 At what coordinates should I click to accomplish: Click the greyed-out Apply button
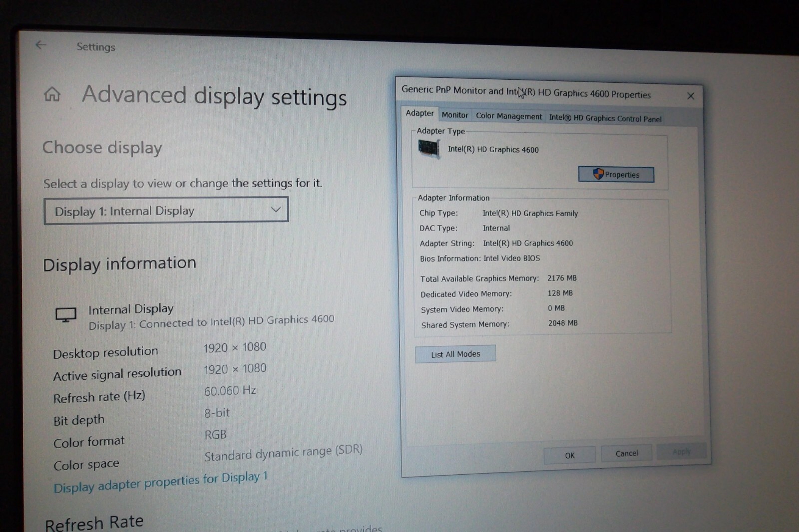click(681, 452)
